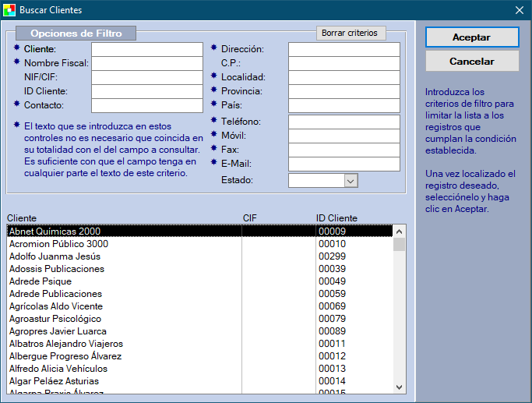Screen dimensions: 532x403
Task: Click into the Dirección field
Action: [x=344, y=49]
